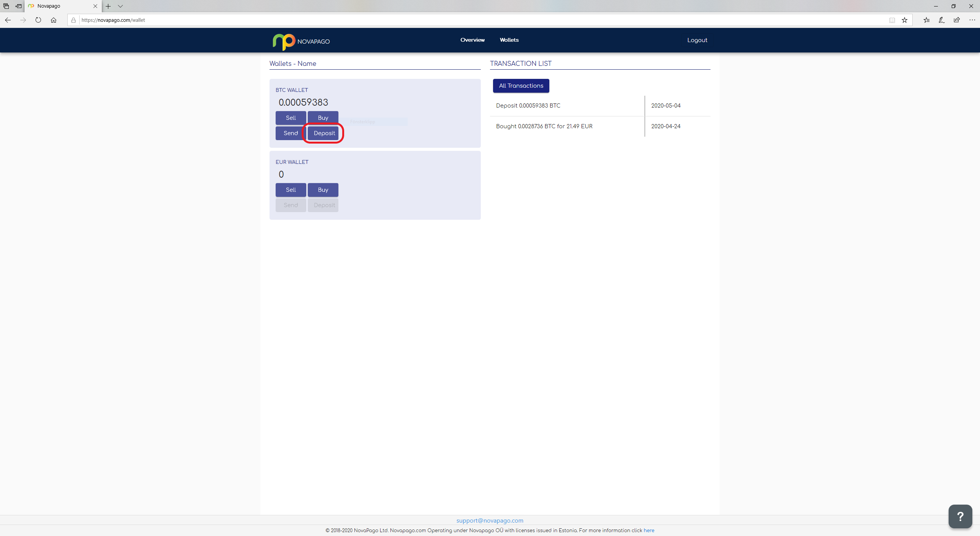Open new browser tab

(x=108, y=6)
